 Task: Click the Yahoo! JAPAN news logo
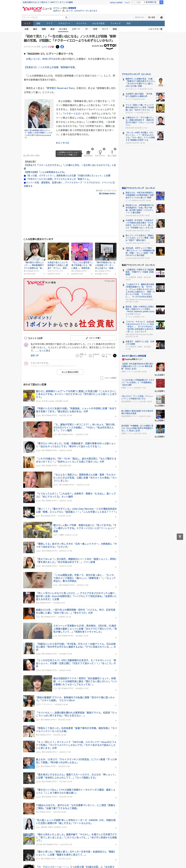pos(37,9)
